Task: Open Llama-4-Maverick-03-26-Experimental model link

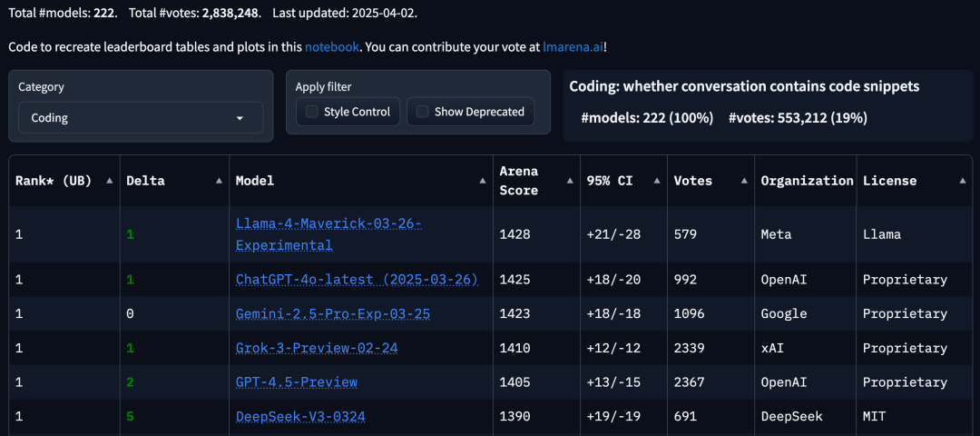Action: [x=328, y=234]
